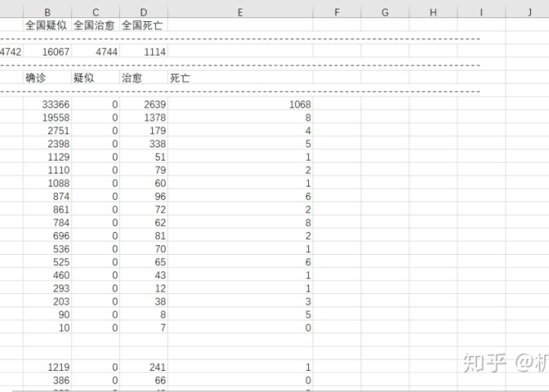Select the cell with value 2398
549x392 pixels.
point(47,143)
